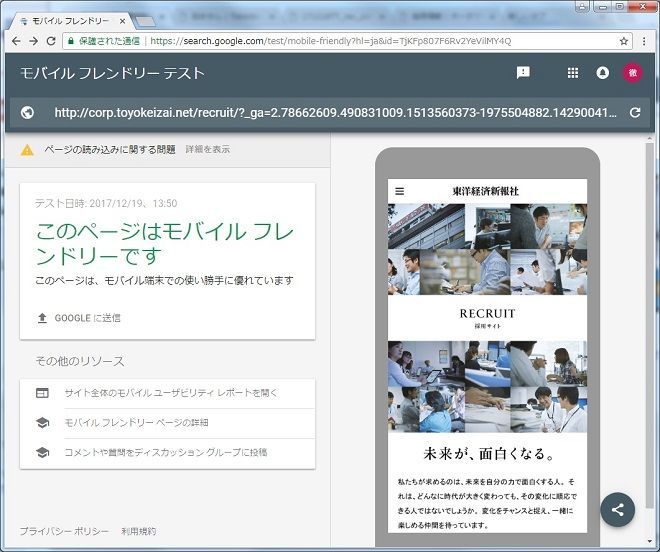The width and height of the screenshot is (660, 552).
Task: Open the Google apps grid
Action: [x=573, y=73]
